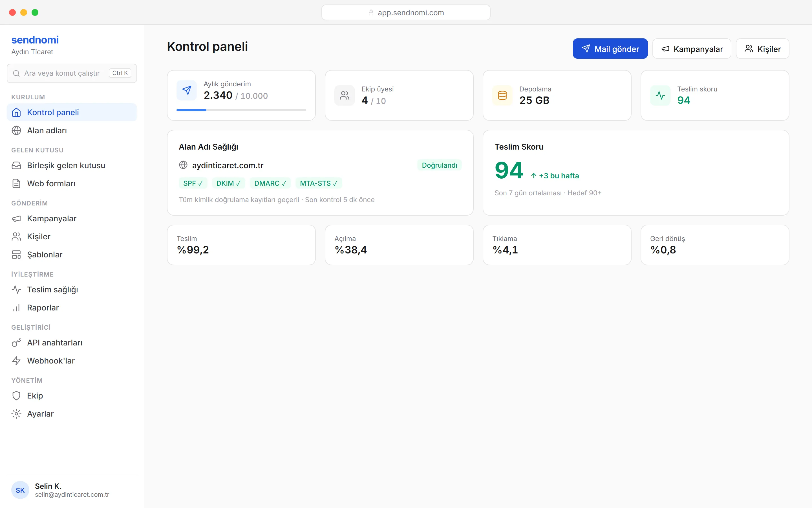
Task: Click the globe icon next to aydinticaret.com.tr
Action: tap(183, 165)
